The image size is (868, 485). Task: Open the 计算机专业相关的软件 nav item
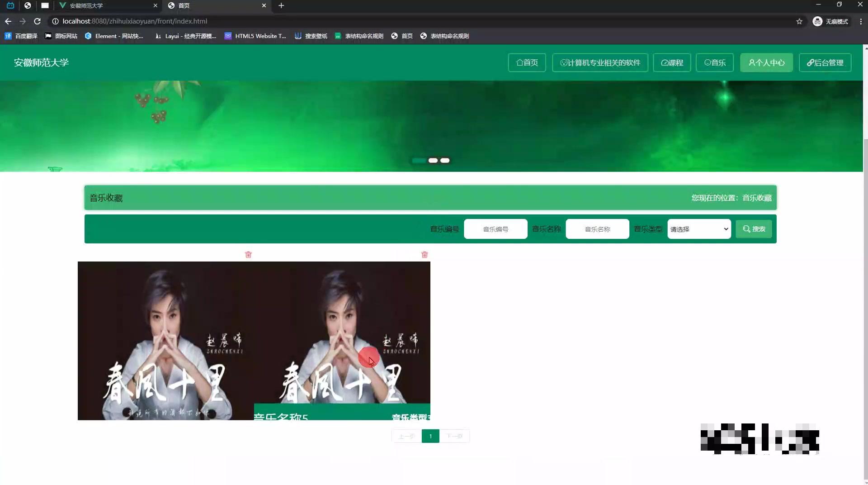600,62
